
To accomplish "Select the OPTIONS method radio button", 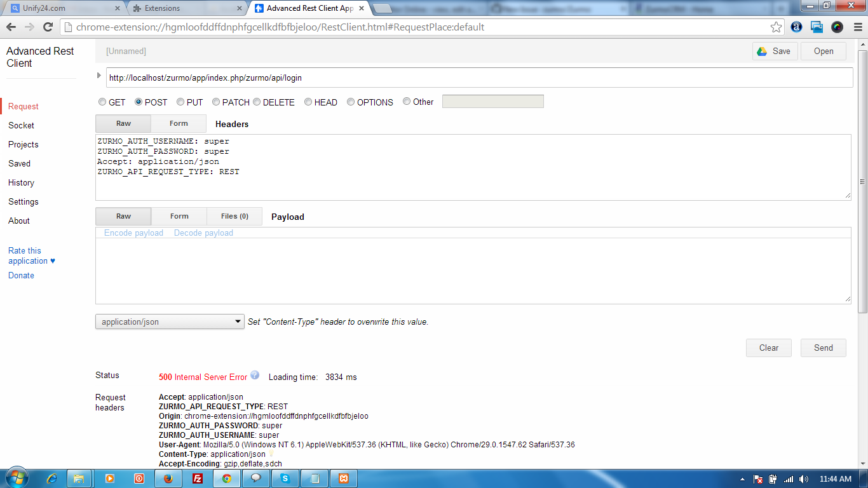I will click(351, 102).
